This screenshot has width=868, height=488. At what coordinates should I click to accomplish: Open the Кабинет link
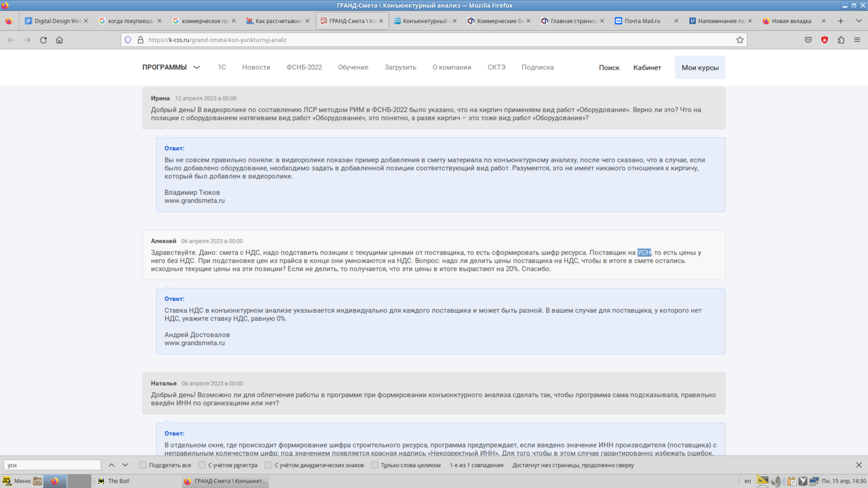[647, 68]
